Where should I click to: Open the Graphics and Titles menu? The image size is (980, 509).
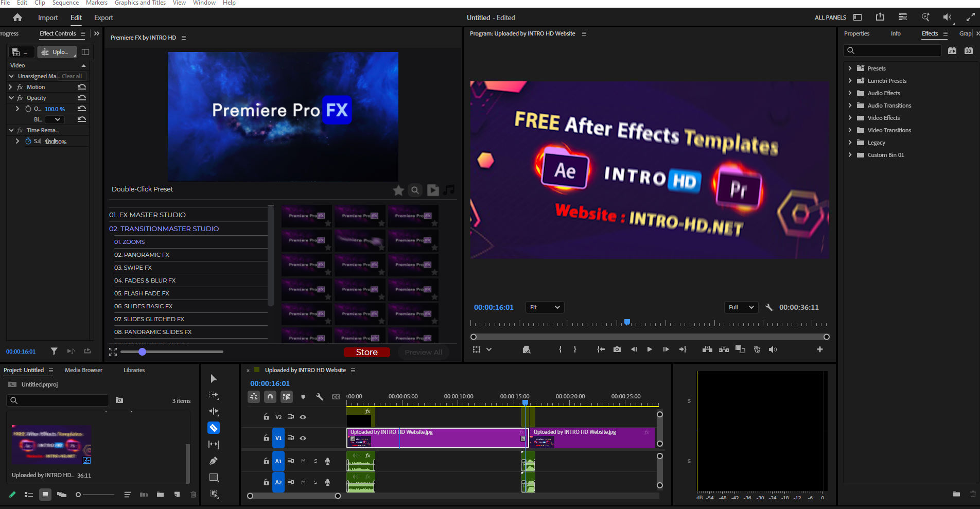[x=140, y=3]
